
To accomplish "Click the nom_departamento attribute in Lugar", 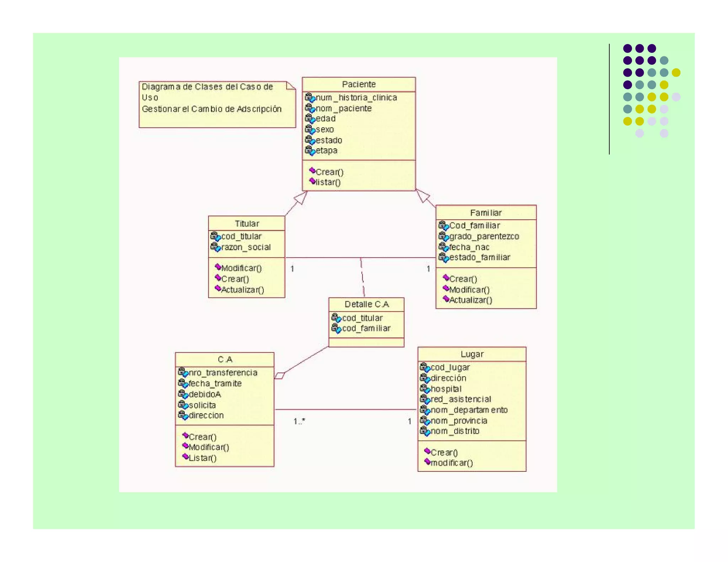I will [469, 410].
